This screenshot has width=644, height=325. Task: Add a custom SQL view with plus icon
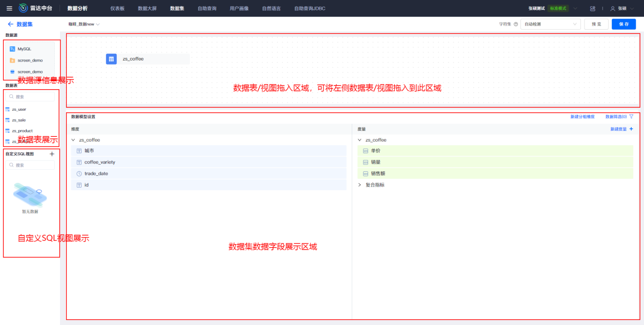(52, 154)
